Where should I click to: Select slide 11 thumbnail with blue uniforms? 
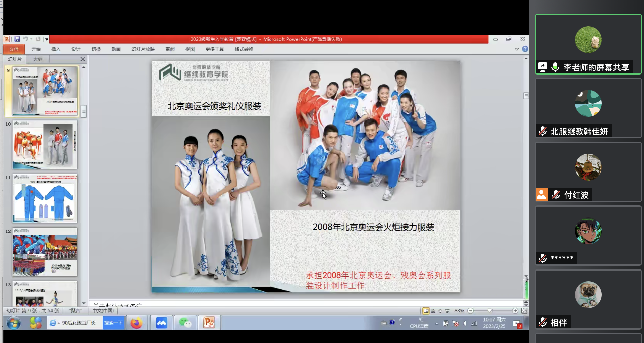click(45, 198)
